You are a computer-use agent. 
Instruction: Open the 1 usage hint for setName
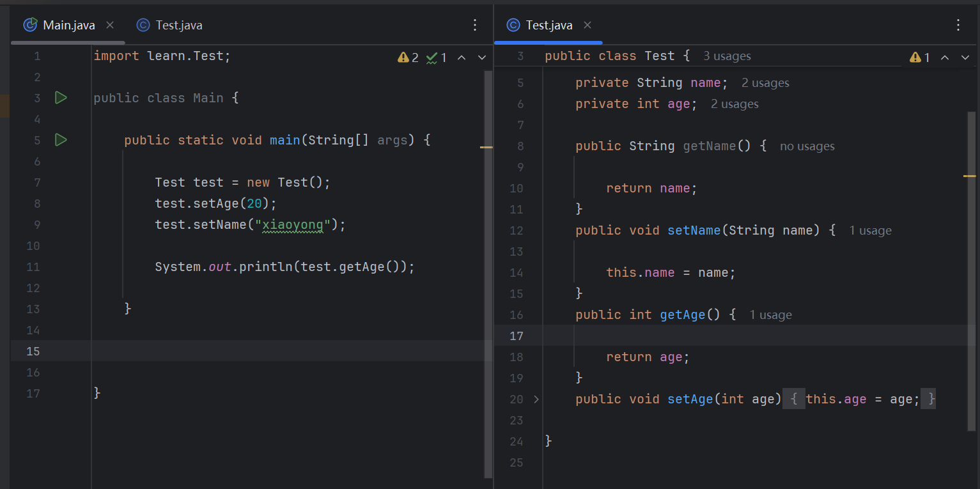(x=870, y=231)
